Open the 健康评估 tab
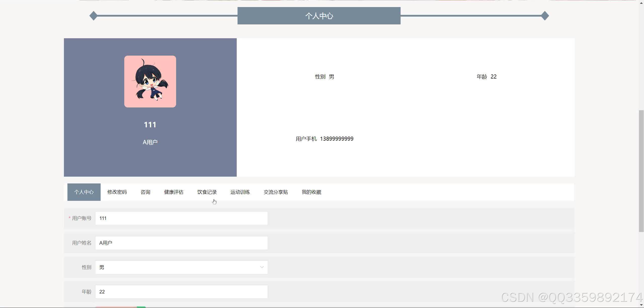The image size is (644, 308). [x=174, y=192]
